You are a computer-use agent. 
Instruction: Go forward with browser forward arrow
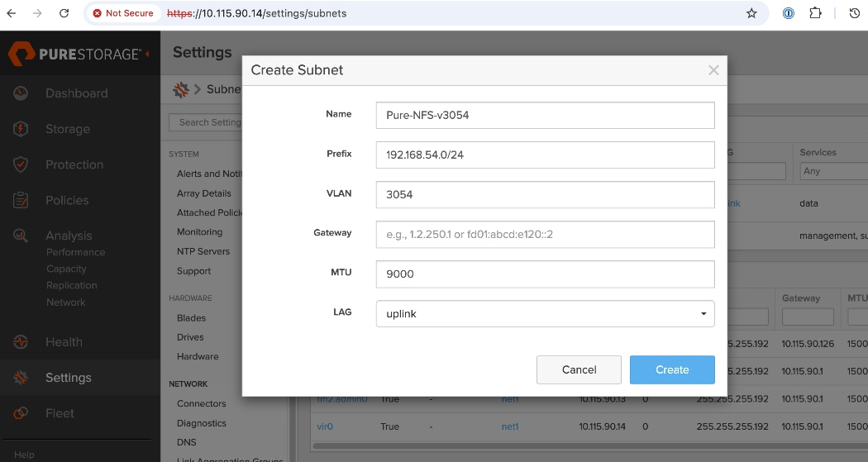(x=37, y=13)
